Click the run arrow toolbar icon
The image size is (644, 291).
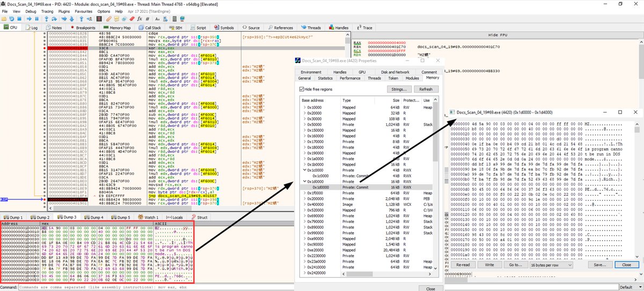pyautogui.click(x=29, y=19)
